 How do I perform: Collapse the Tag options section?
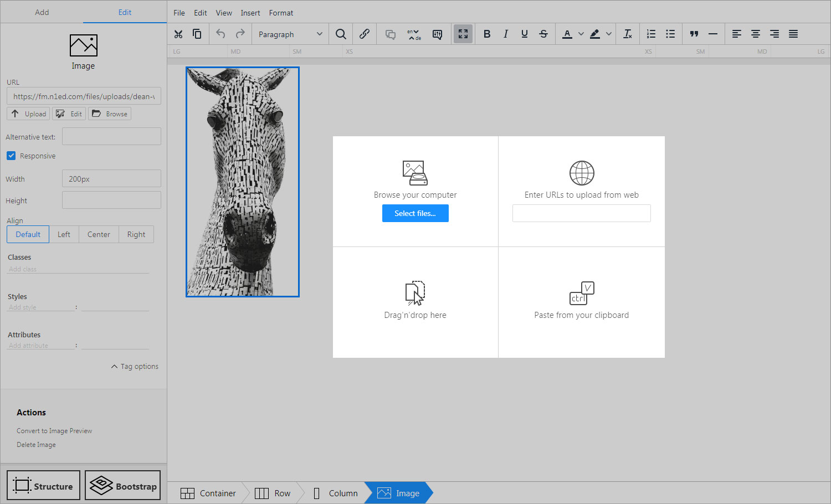point(135,367)
